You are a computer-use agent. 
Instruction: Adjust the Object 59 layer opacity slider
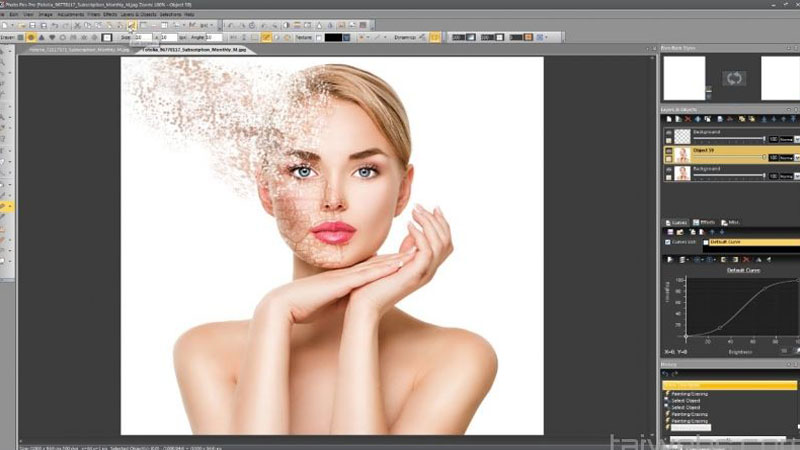(x=730, y=158)
